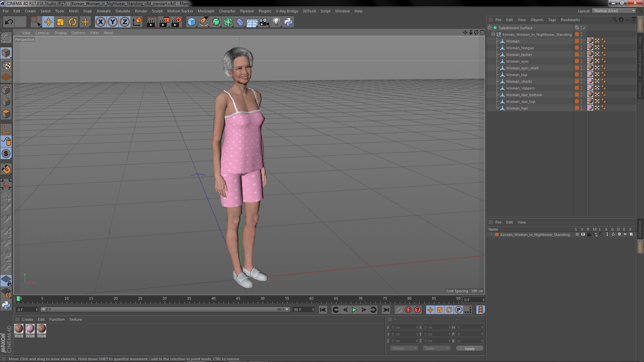Add a Camera object
The image size is (644, 362).
click(264, 22)
